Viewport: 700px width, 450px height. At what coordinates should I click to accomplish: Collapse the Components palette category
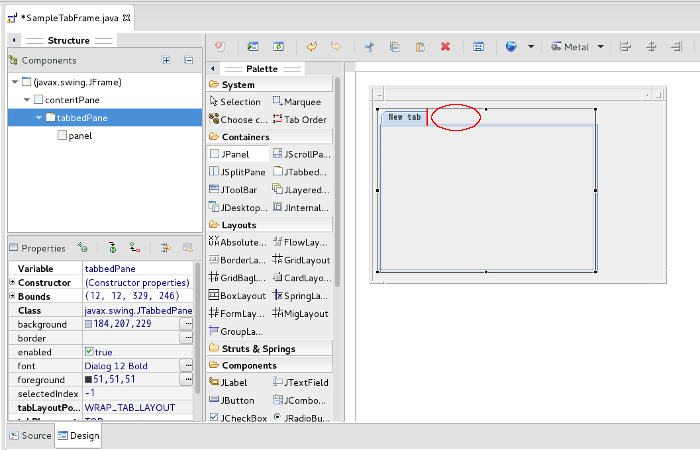point(270,365)
